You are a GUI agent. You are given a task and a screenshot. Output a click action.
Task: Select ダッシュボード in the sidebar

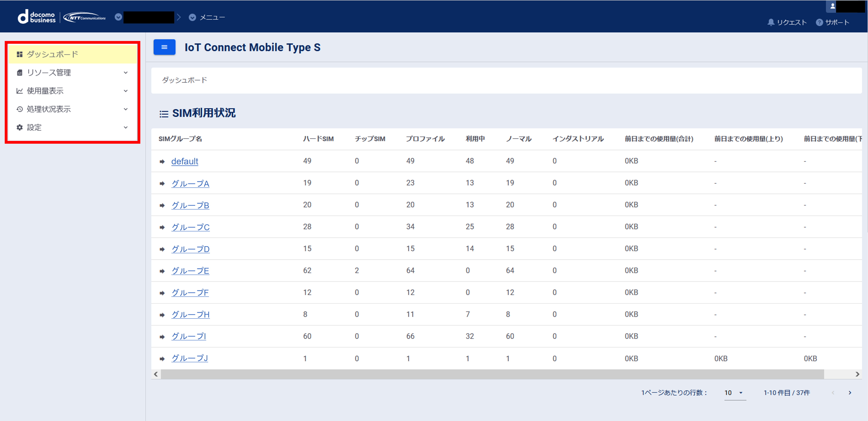tap(72, 54)
